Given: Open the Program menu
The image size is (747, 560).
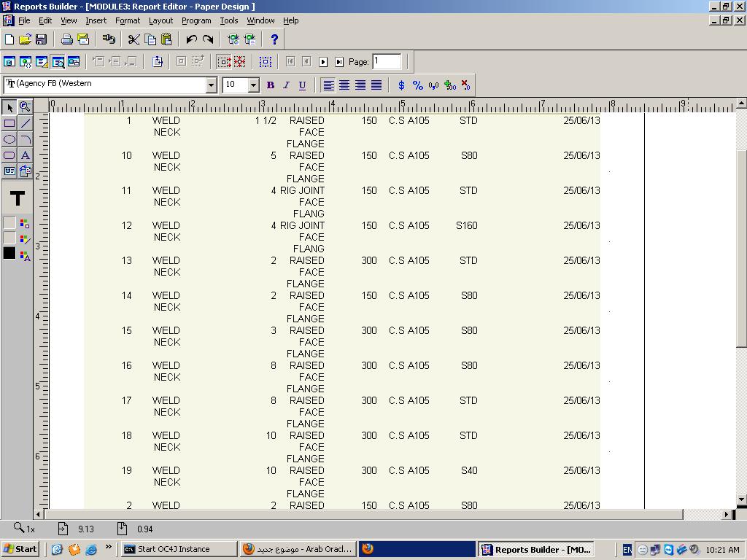Looking at the screenshot, I should pos(196,20).
